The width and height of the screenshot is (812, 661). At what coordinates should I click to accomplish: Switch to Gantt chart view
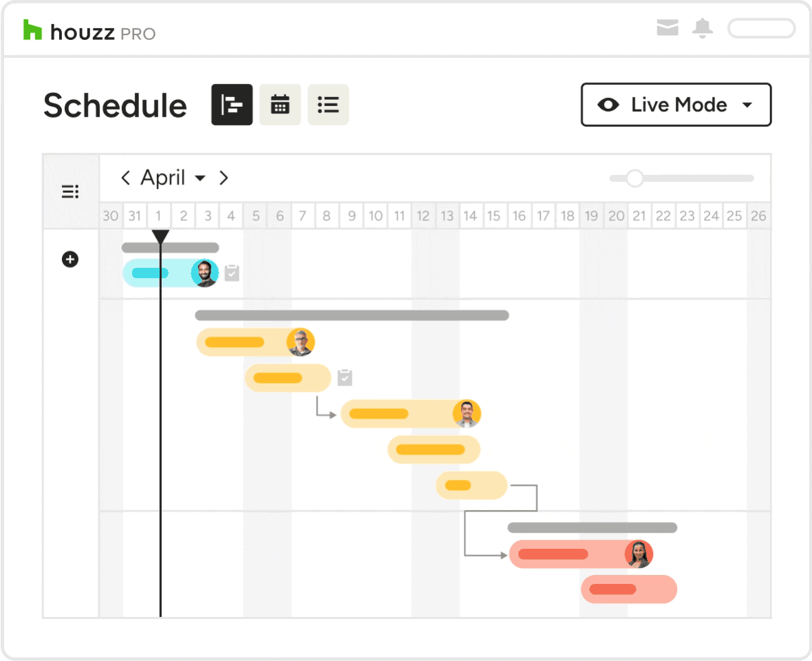tap(231, 105)
